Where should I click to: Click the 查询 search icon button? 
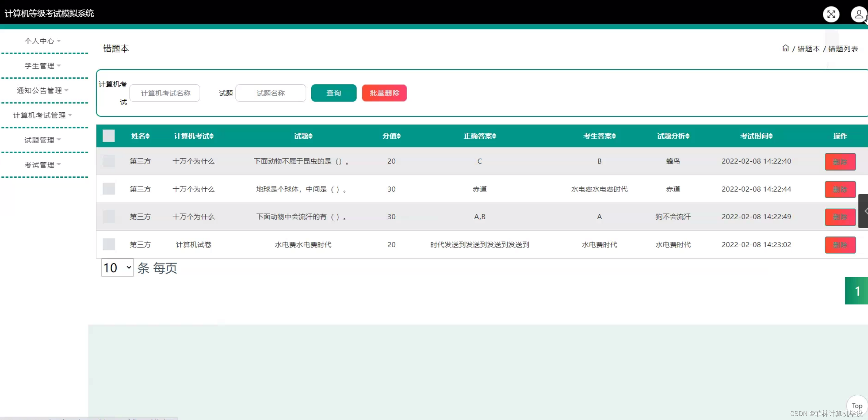click(333, 92)
